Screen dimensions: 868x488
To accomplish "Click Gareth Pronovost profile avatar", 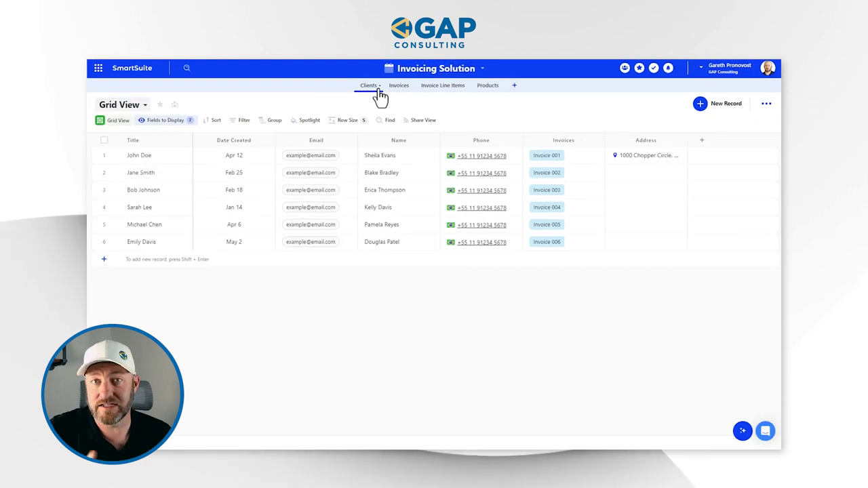I will (x=768, y=68).
